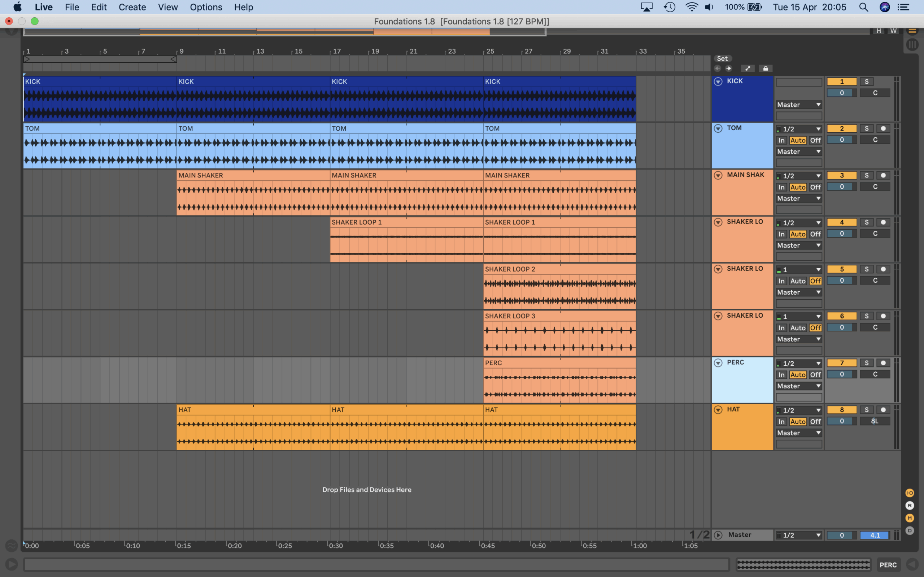Toggle the I-O section visibility button

pos(910,493)
